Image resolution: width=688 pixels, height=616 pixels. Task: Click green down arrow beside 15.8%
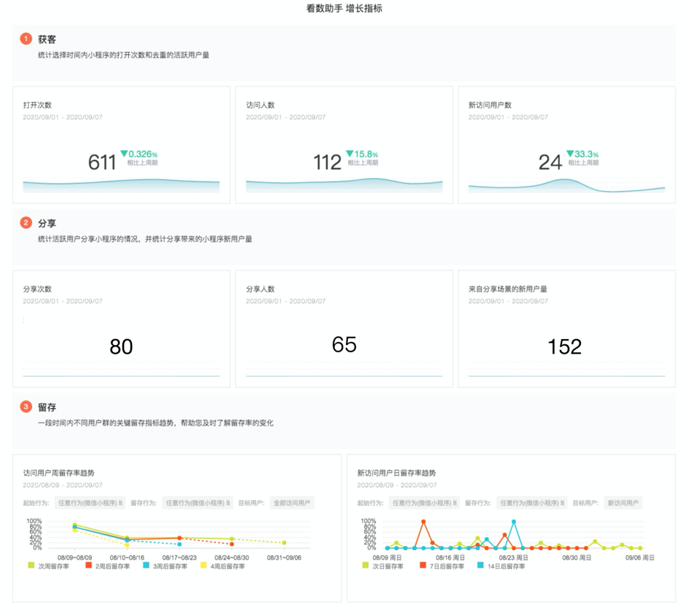[x=349, y=154]
